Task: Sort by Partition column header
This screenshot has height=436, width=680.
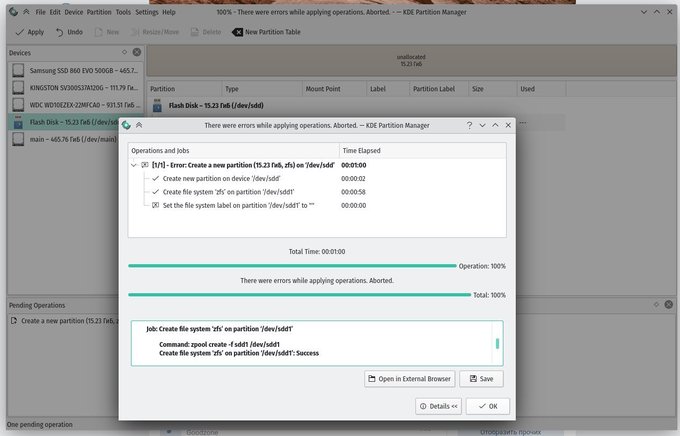Action: (184, 89)
